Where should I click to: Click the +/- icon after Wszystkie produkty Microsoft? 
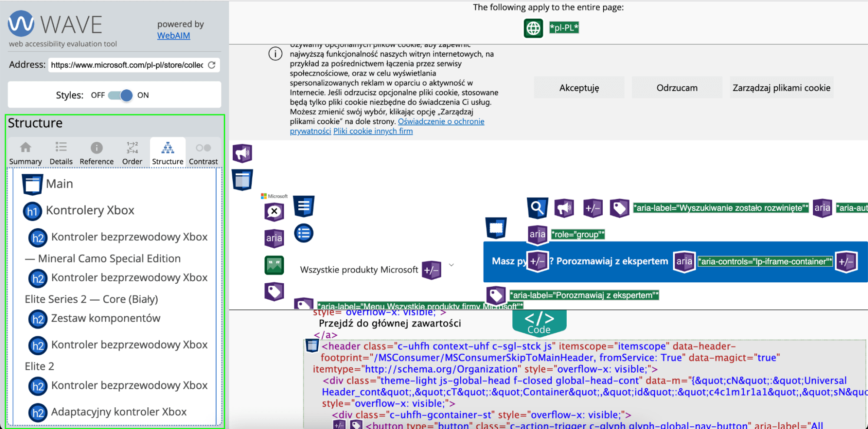point(431,270)
